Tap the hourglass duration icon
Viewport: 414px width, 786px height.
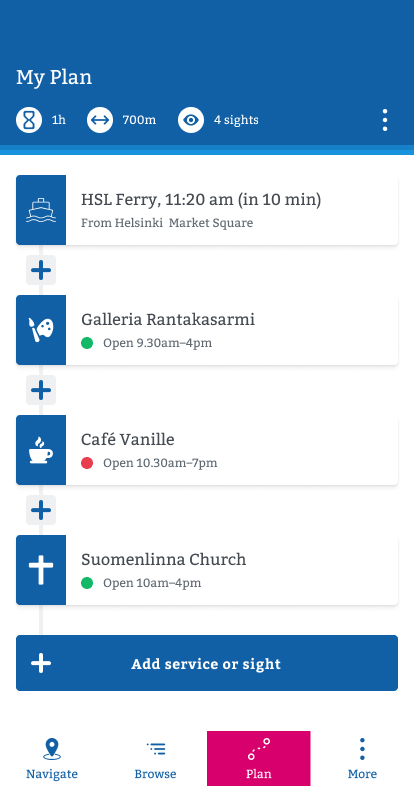pyautogui.click(x=29, y=120)
